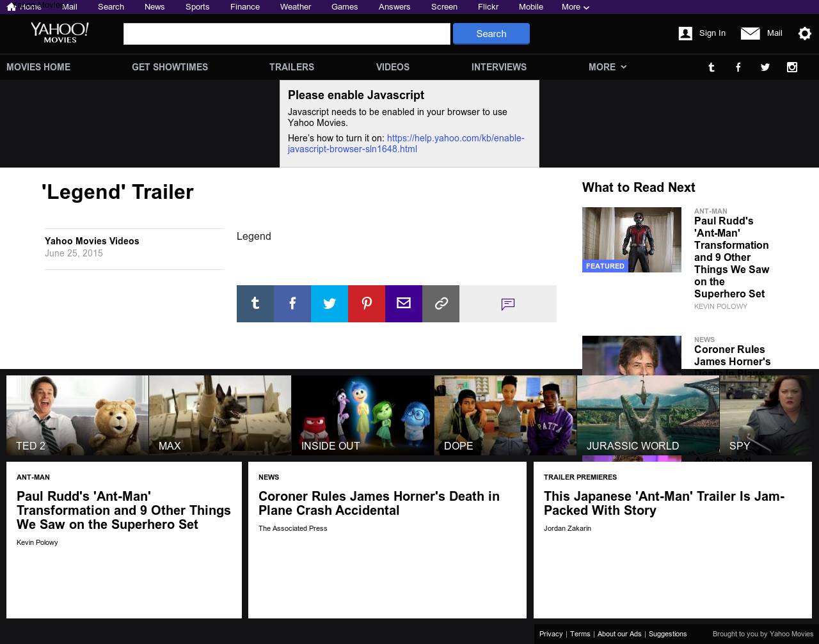Screen dimensions: 819x644
Task: Open News in the top bar
Action: [x=155, y=7]
